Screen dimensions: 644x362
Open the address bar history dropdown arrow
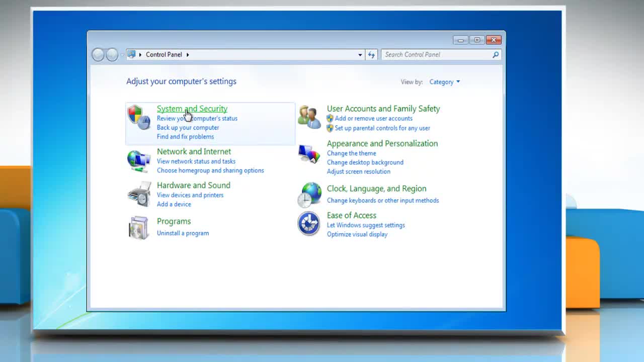tap(360, 54)
